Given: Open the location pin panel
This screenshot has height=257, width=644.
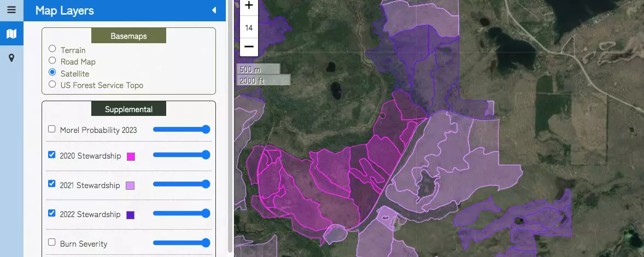Looking at the screenshot, I should [x=11, y=58].
